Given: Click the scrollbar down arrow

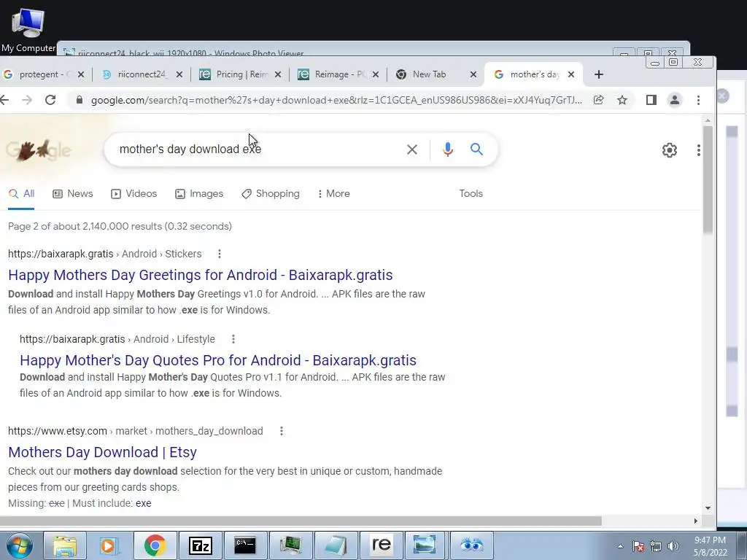Looking at the screenshot, I should pos(708,508).
